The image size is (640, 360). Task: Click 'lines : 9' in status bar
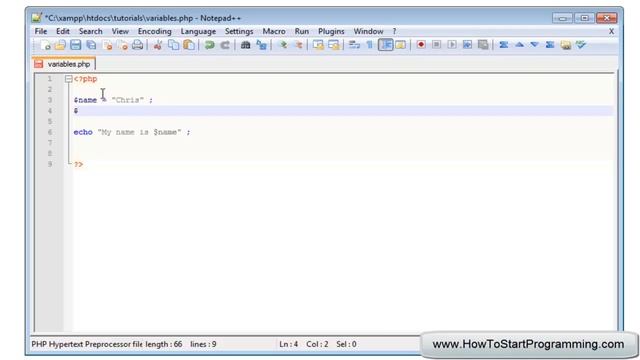[x=203, y=344]
